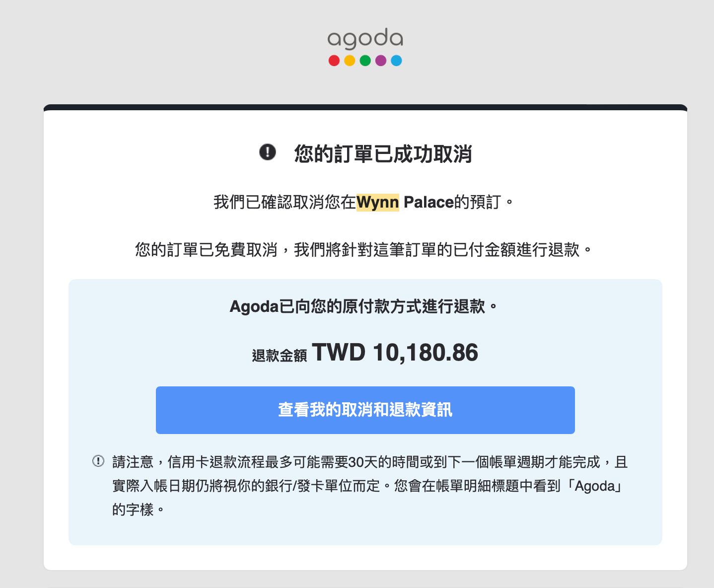Viewport: 714px width, 588px height.
Task: Click the blue dot in Agoda logo
Action: (396, 61)
